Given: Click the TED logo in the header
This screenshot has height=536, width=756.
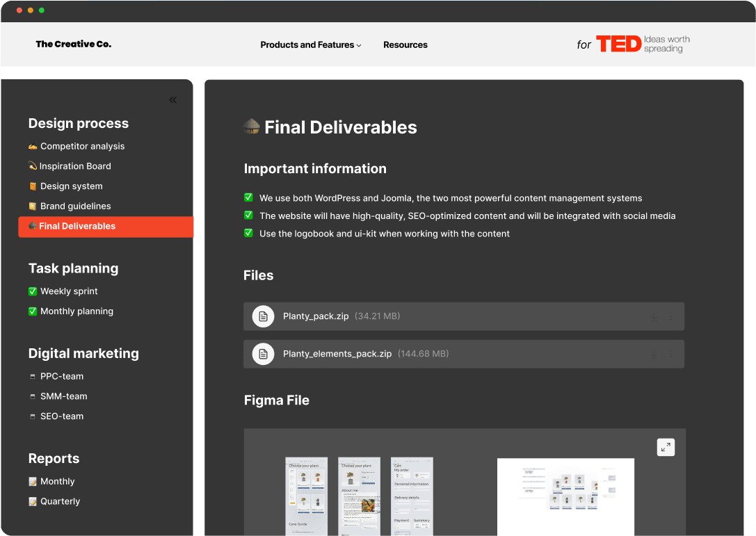Looking at the screenshot, I should 618,44.
